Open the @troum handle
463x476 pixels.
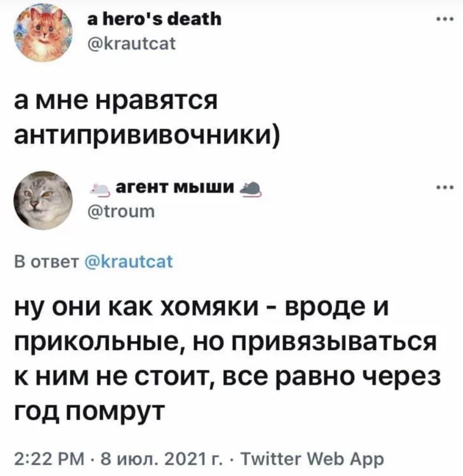click(121, 211)
